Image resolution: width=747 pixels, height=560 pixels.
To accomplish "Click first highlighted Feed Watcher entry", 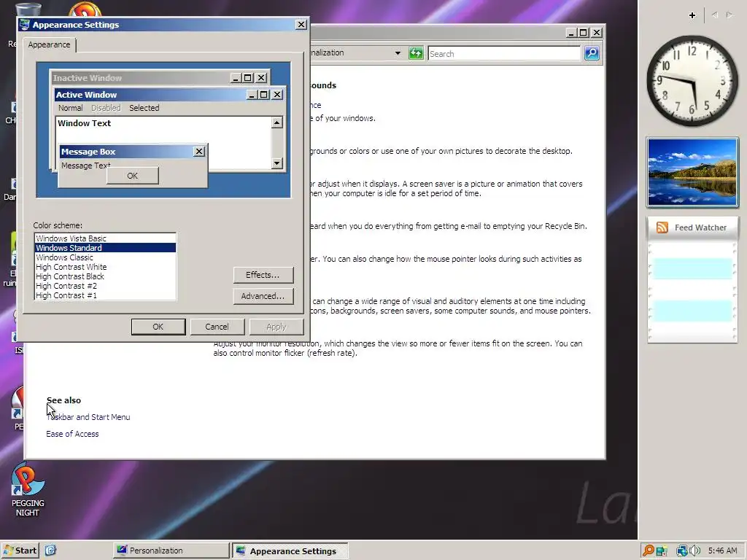I will coord(692,268).
